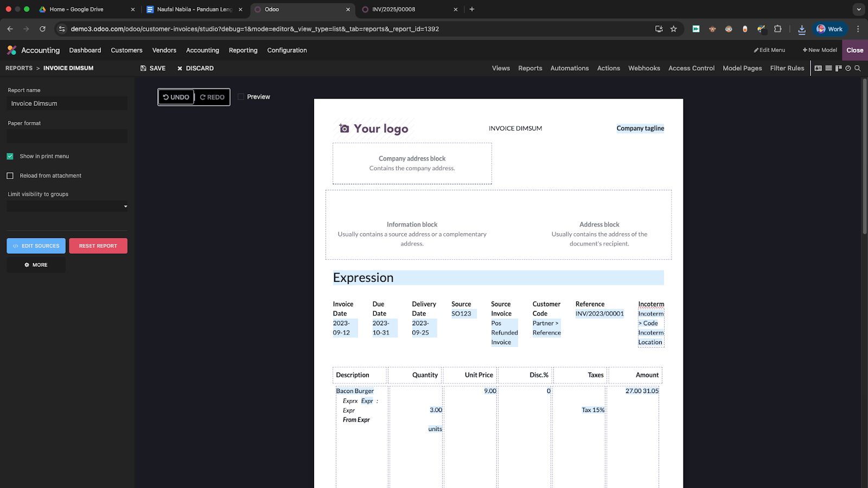Screen dimensions: 868x488
Task: Switch to the Webhooks tab
Action: [x=644, y=68]
